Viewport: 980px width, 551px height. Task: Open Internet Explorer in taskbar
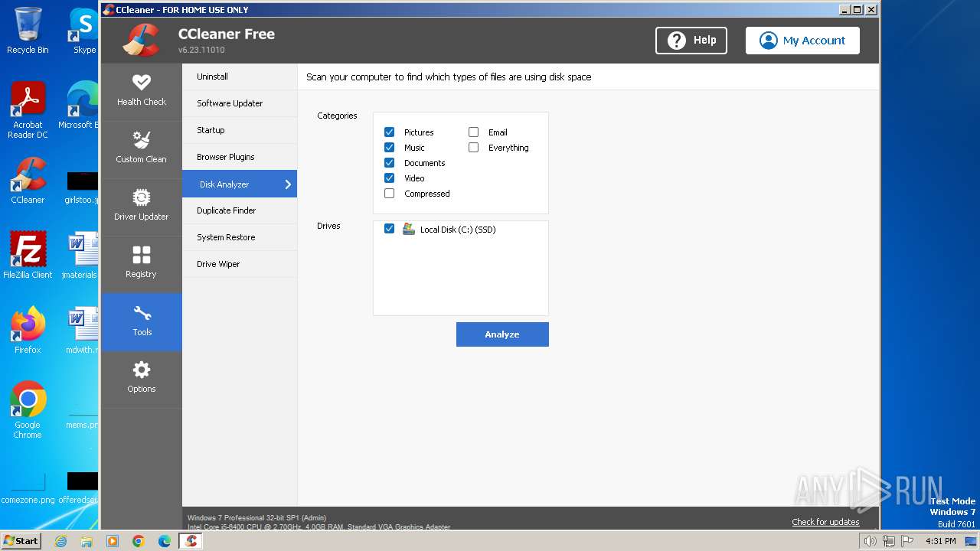60,541
